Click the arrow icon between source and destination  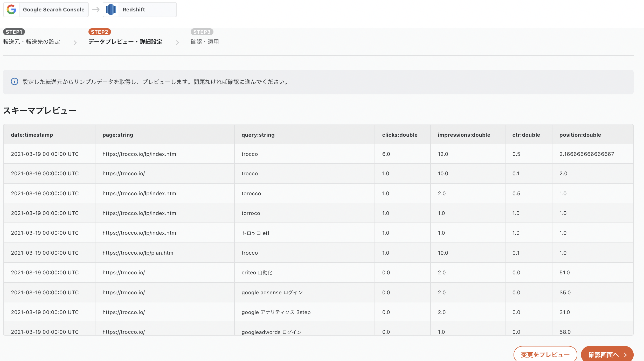(96, 10)
